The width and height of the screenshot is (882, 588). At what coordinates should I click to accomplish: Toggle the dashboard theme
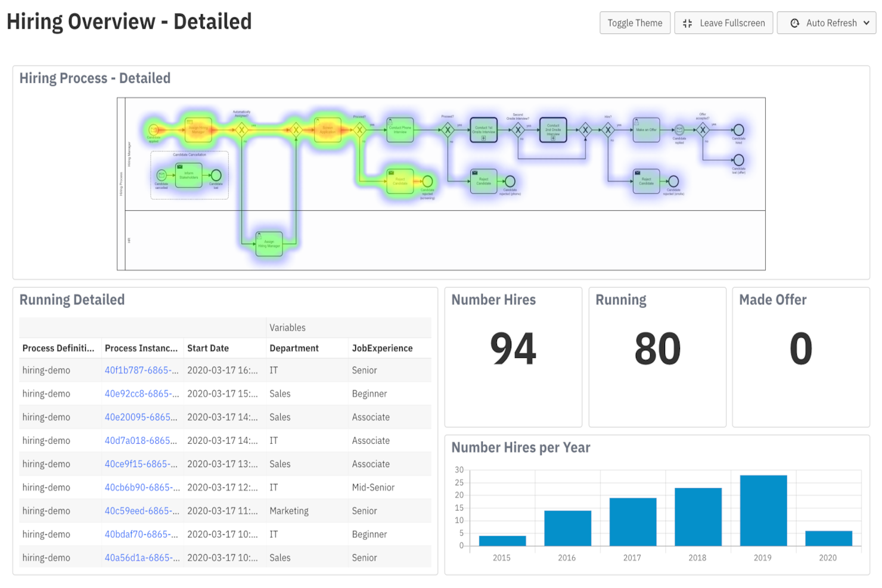tap(635, 23)
